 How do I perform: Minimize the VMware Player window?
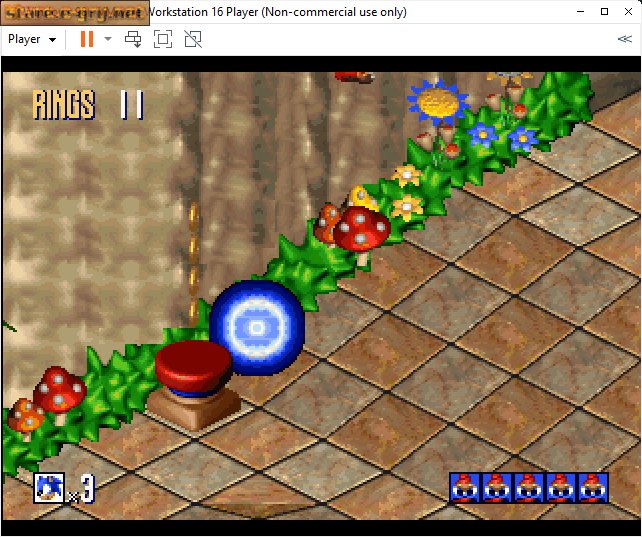580,12
